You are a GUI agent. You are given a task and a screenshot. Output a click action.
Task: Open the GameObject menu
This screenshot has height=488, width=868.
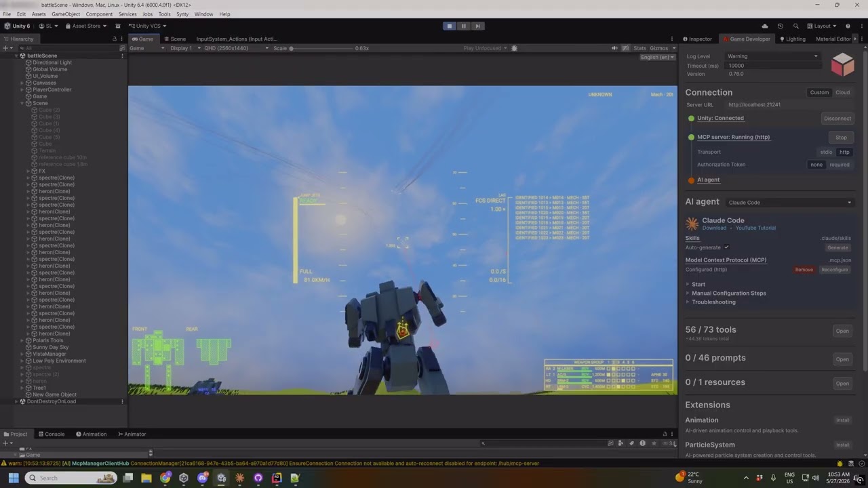[66, 14]
